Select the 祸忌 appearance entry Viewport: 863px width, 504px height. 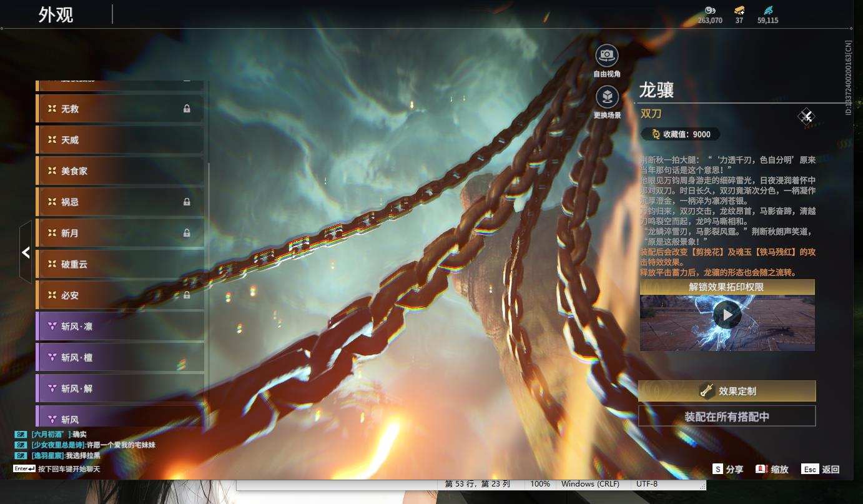click(120, 202)
